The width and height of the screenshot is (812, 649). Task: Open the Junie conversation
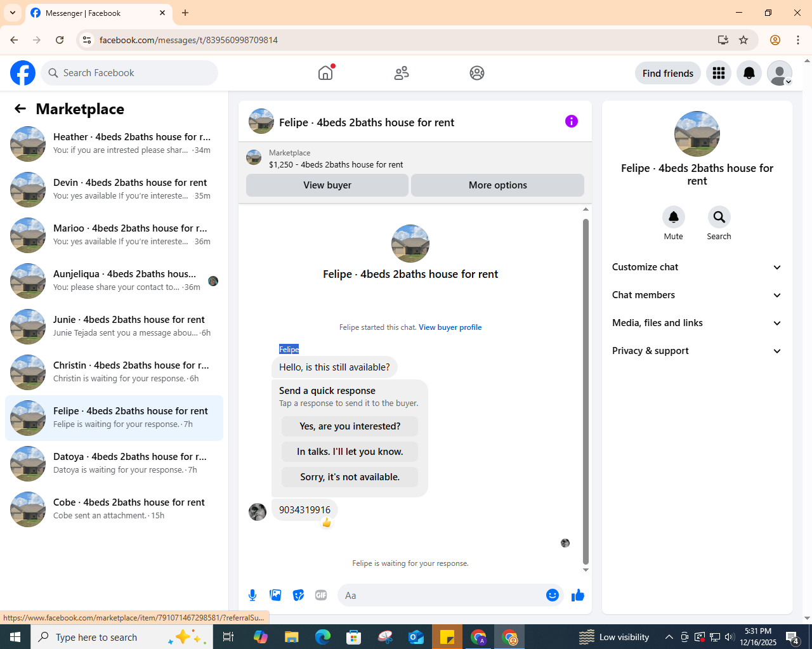114,327
